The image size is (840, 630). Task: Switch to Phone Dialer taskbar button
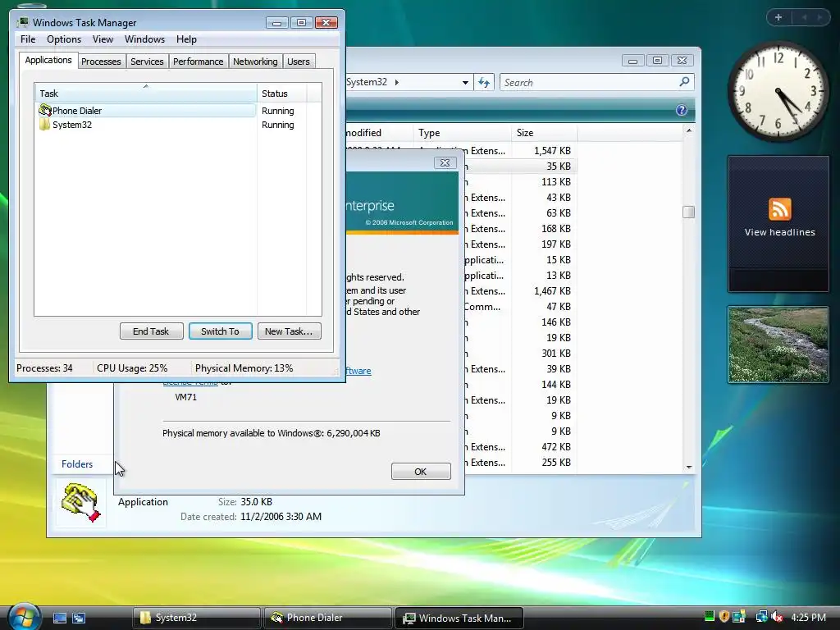click(327, 618)
